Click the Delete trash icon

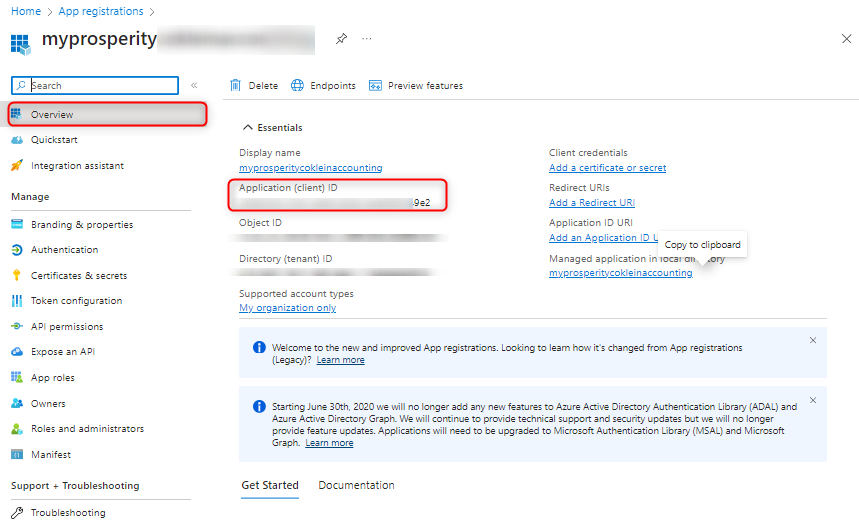click(236, 85)
